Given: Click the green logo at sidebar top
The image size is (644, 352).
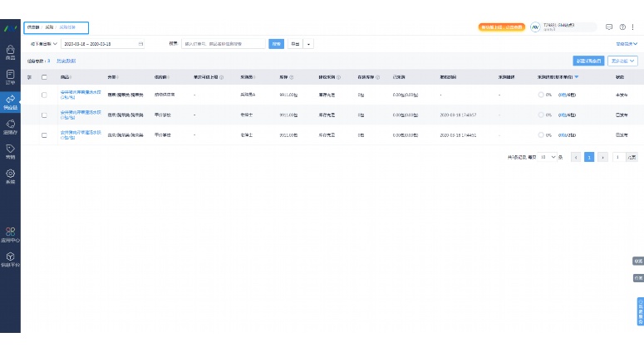Looking at the screenshot, I should [10, 28].
